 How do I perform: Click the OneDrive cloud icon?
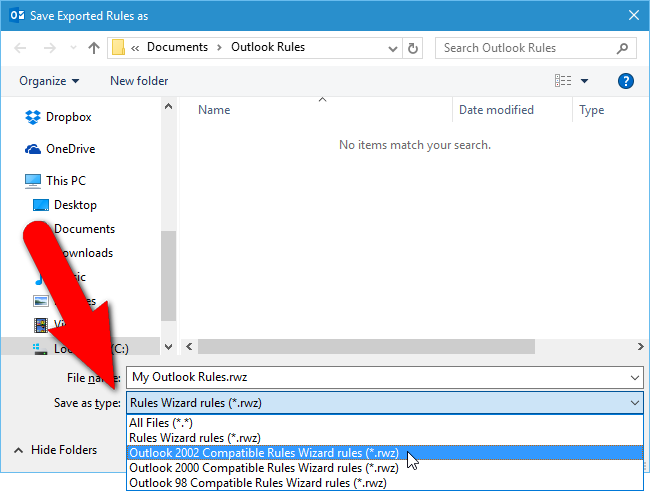pos(33,149)
